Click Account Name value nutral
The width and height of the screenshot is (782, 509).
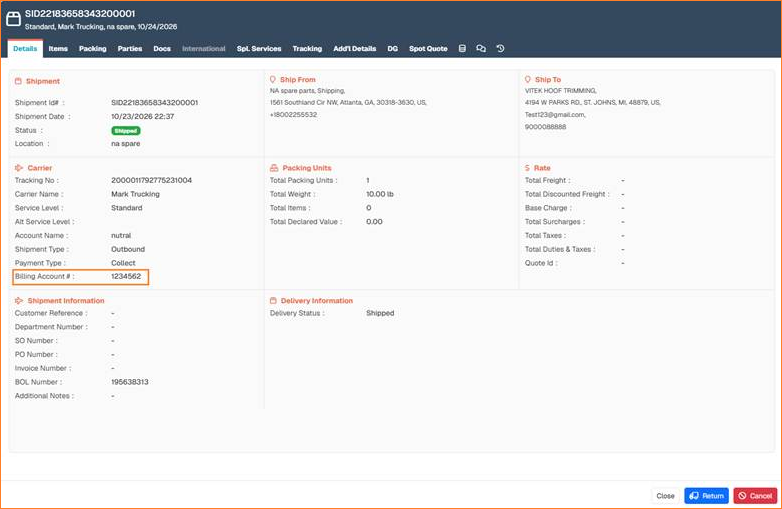point(121,235)
